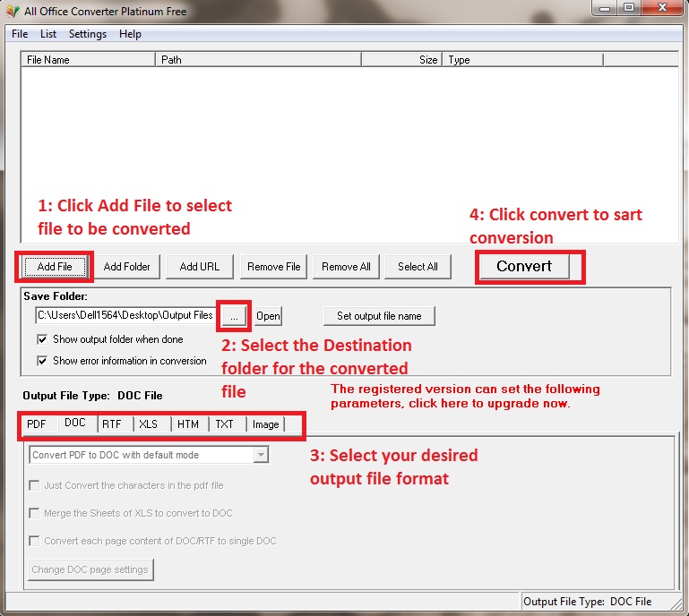Click the upgrade now registered version link
The height and width of the screenshot is (616, 689).
point(465,396)
